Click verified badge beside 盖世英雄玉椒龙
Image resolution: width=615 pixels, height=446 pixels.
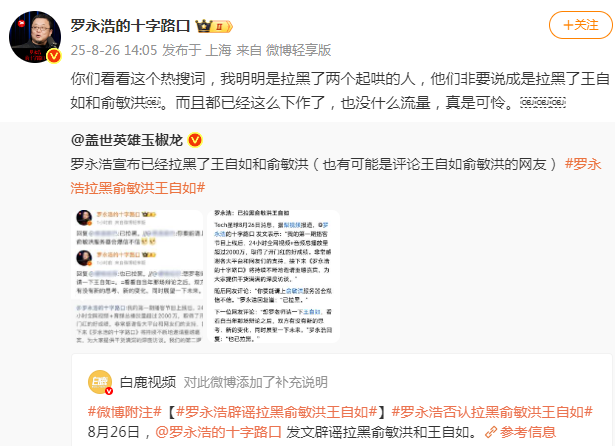[195, 140]
